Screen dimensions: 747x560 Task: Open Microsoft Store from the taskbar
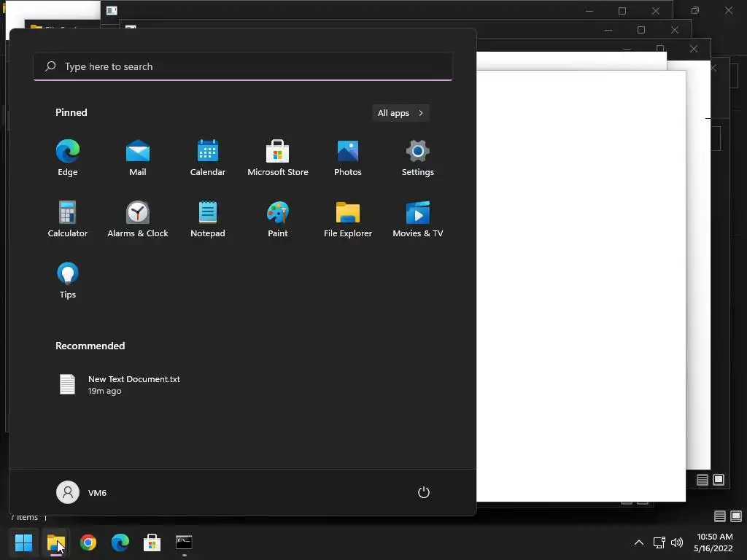[152, 542]
